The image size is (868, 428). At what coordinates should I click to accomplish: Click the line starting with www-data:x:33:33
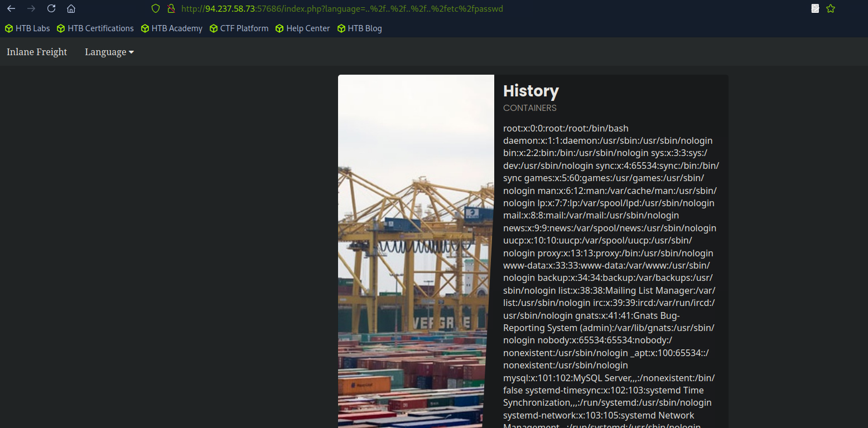tap(606, 265)
